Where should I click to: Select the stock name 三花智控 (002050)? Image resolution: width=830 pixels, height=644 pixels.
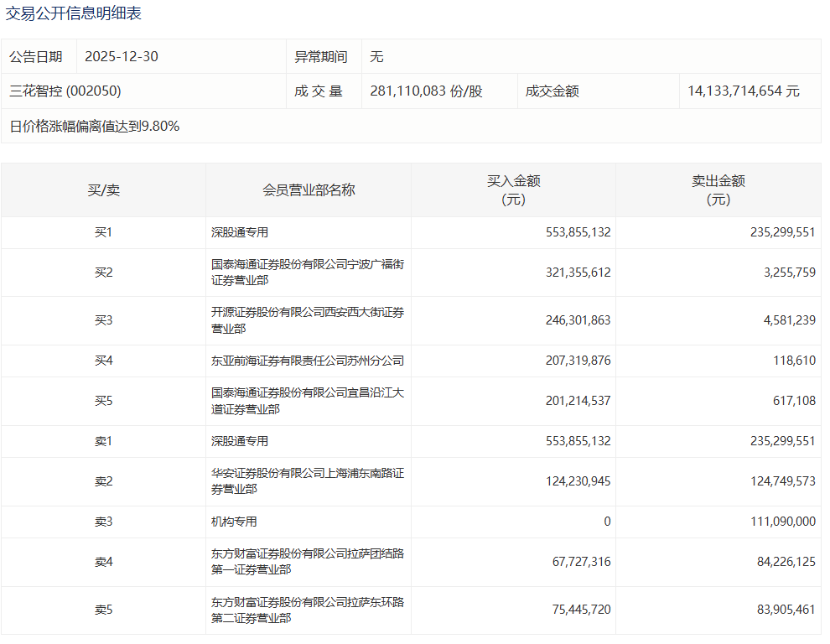(x=65, y=91)
